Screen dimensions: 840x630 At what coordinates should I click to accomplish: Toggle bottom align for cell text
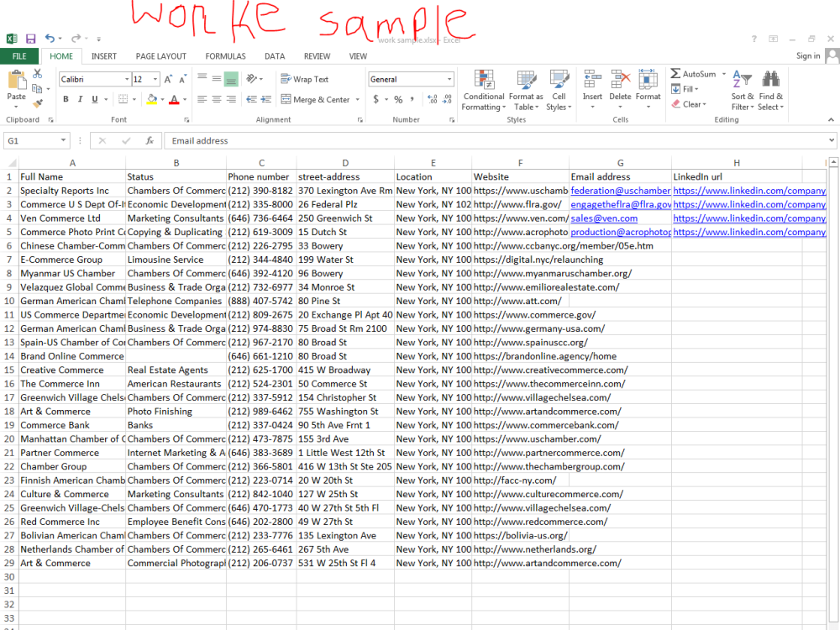tap(231, 79)
